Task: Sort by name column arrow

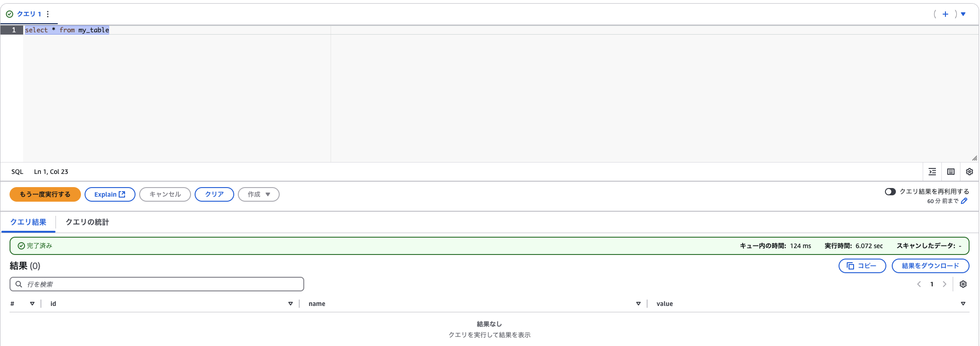Action: point(638,304)
